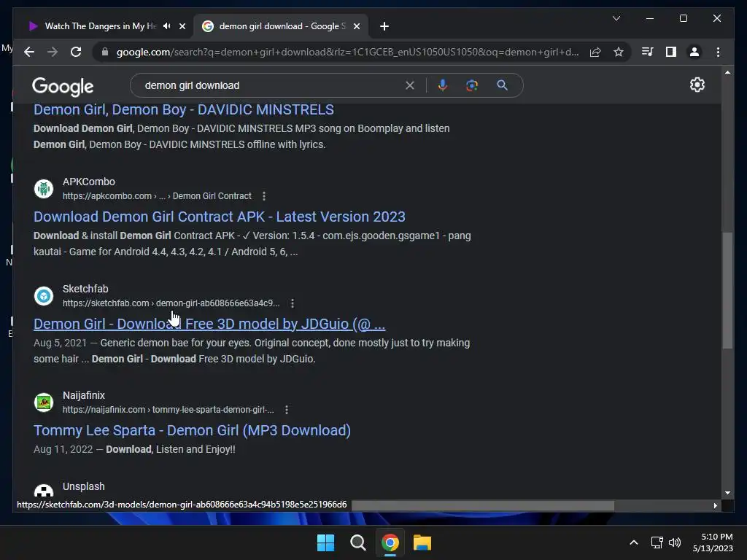This screenshot has width=747, height=560.
Task: Open Chrome's three-dot menu
Action: point(718,52)
